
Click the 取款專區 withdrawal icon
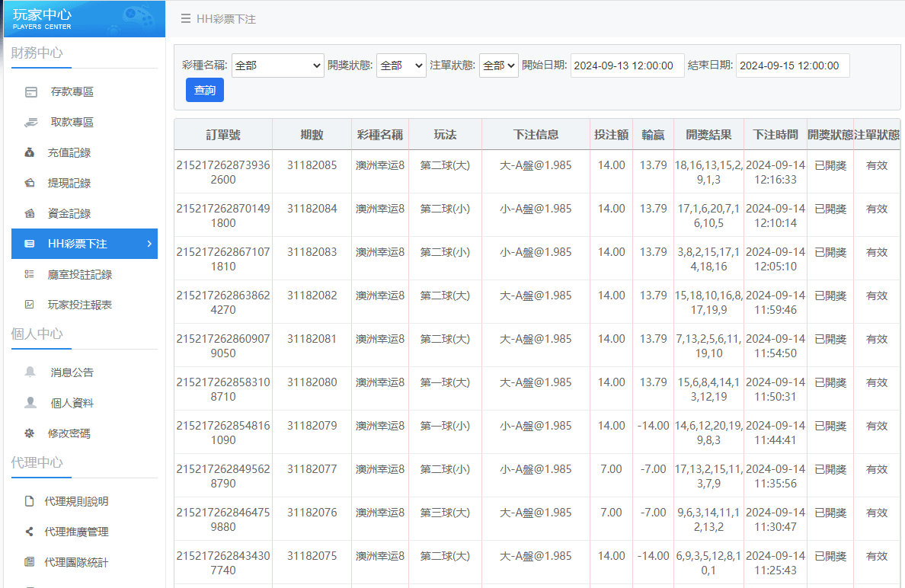(30, 122)
